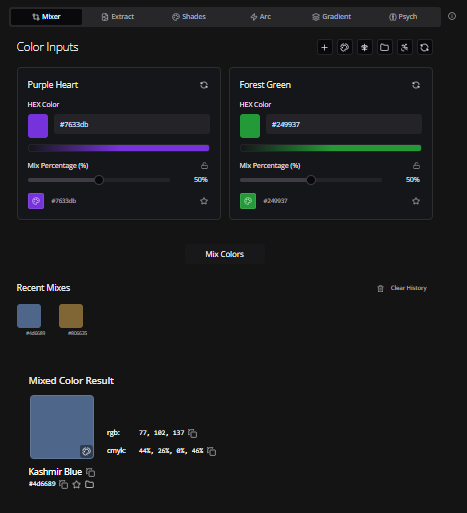This screenshot has height=513, width=467.
Task: Click the balance icon in Color Inputs toolbar
Action: pos(365,47)
